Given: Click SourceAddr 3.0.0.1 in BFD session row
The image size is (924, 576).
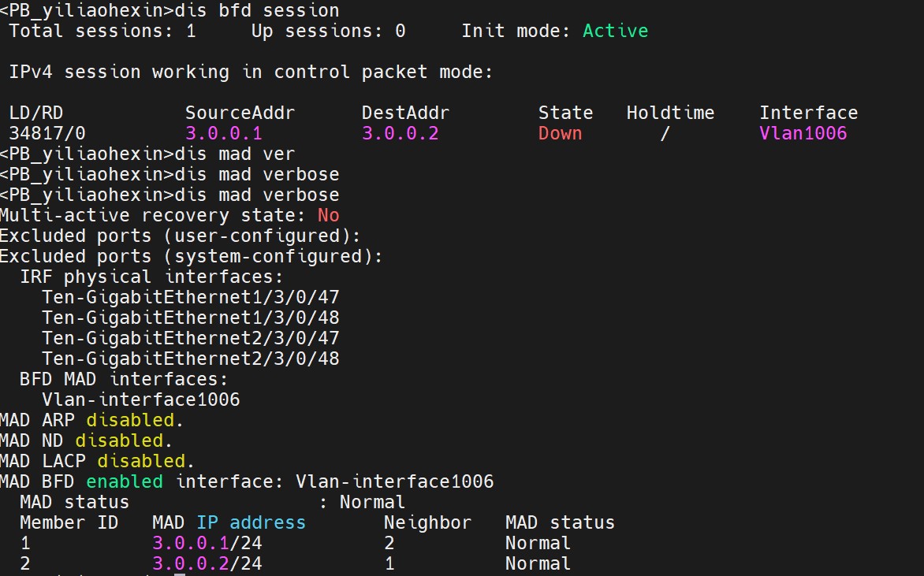Looking at the screenshot, I should tap(223, 133).
